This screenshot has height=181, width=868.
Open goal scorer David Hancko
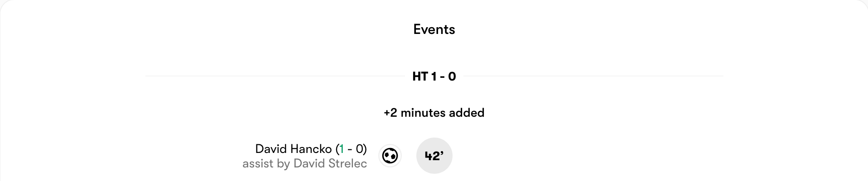coord(294,149)
